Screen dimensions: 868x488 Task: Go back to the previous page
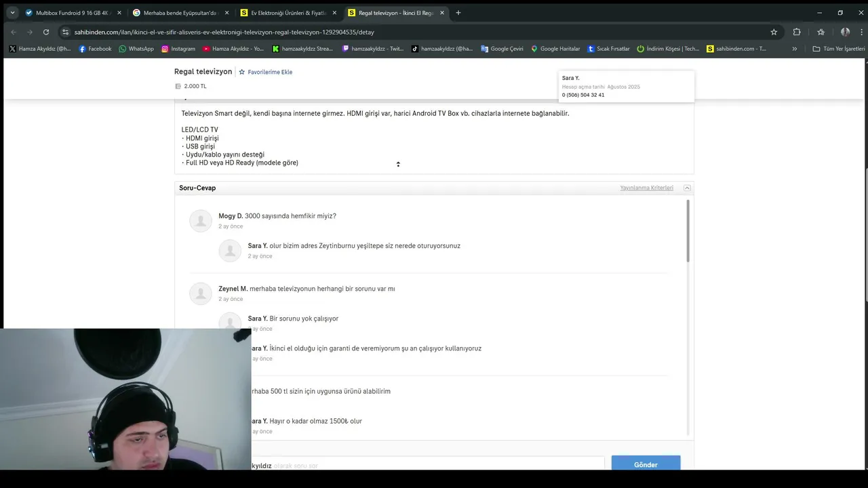coord(14,32)
